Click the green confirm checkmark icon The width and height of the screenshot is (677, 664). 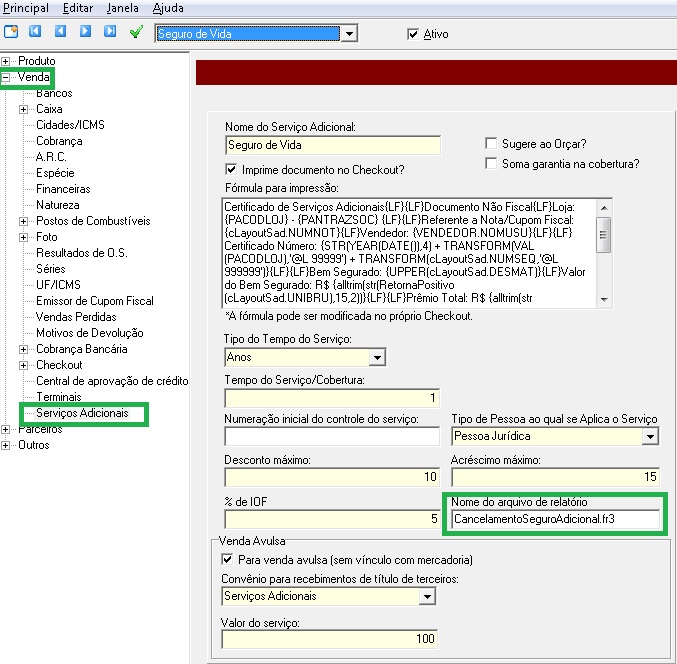click(136, 32)
